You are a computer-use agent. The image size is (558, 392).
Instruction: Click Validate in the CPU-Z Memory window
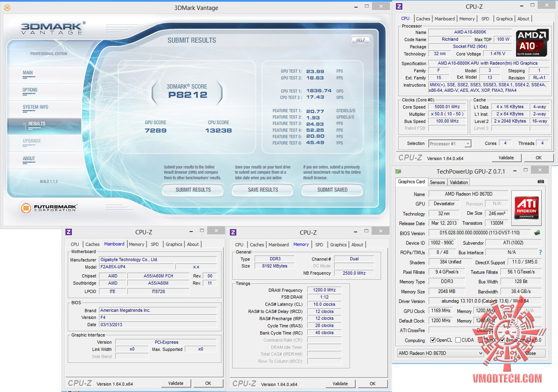340,384
